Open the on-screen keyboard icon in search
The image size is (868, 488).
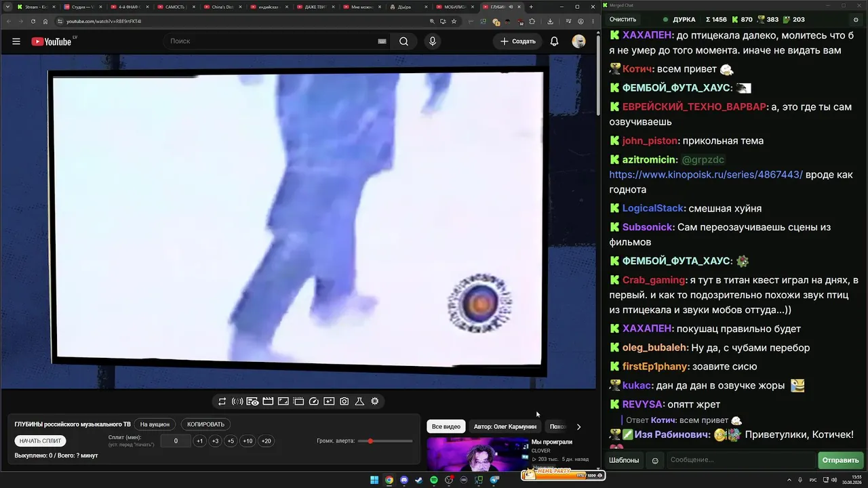(x=382, y=41)
